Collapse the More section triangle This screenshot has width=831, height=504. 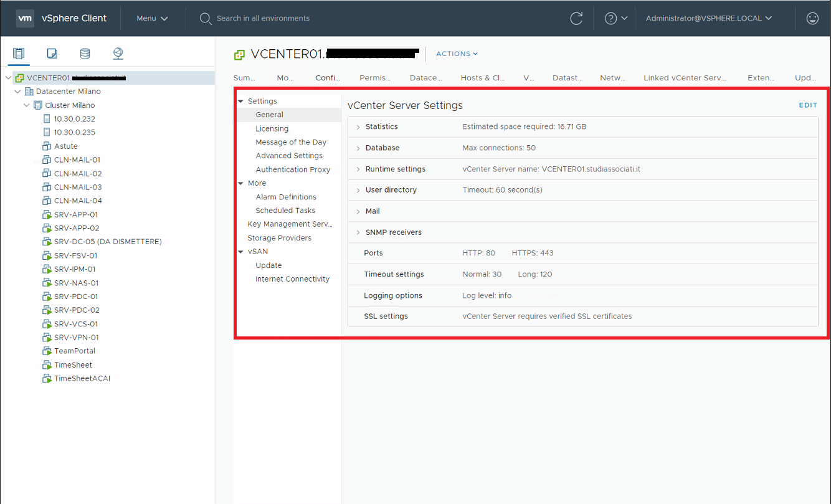241,183
